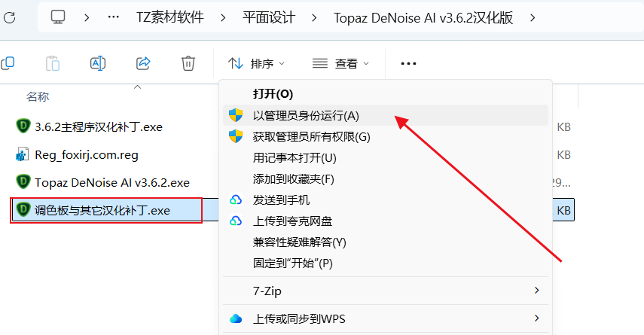Click icon of 调色板与其它汉化补丁.exe
Screen dimensions: 644x335
23,209
